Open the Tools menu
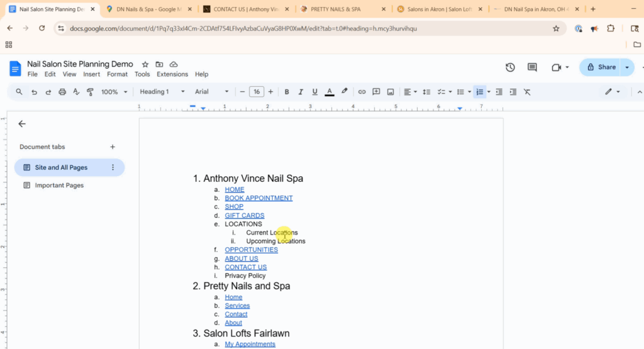The width and height of the screenshot is (644, 349). point(142,74)
